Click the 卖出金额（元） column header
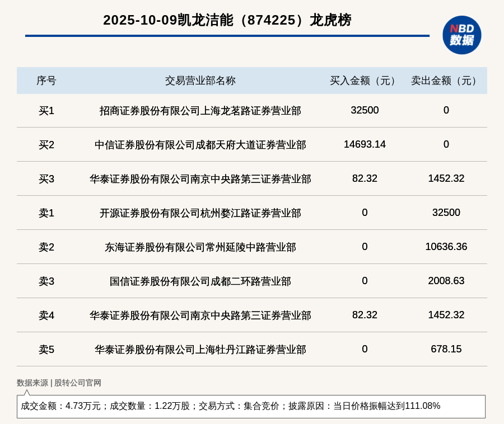This screenshot has height=424, width=504. [x=446, y=81]
